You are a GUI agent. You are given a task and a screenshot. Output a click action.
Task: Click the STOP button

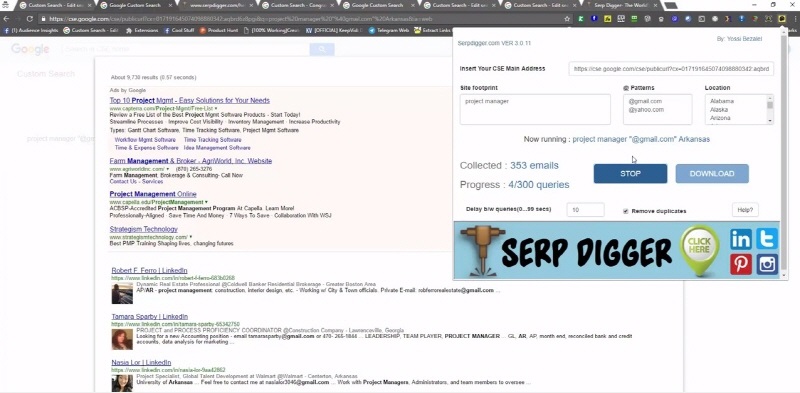pyautogui.click(x=630, y=174)
